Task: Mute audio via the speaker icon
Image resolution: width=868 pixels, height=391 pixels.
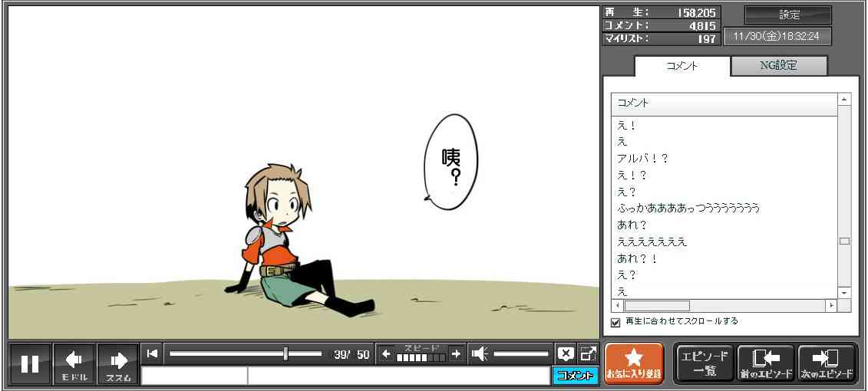Action: coord(480,353)
